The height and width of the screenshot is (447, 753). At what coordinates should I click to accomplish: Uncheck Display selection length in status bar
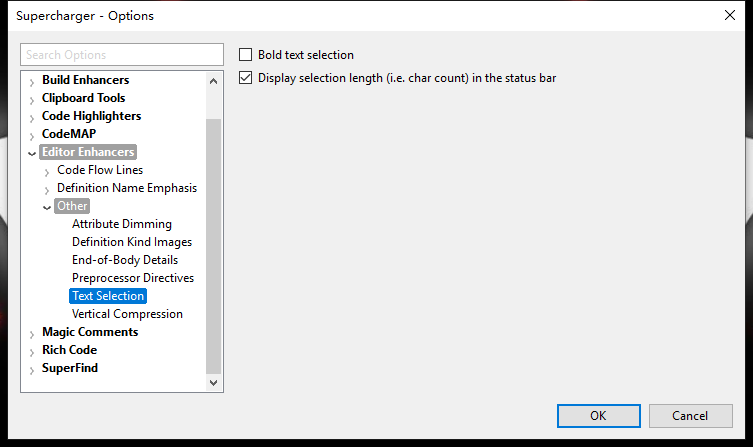click(x=245, y=78)
